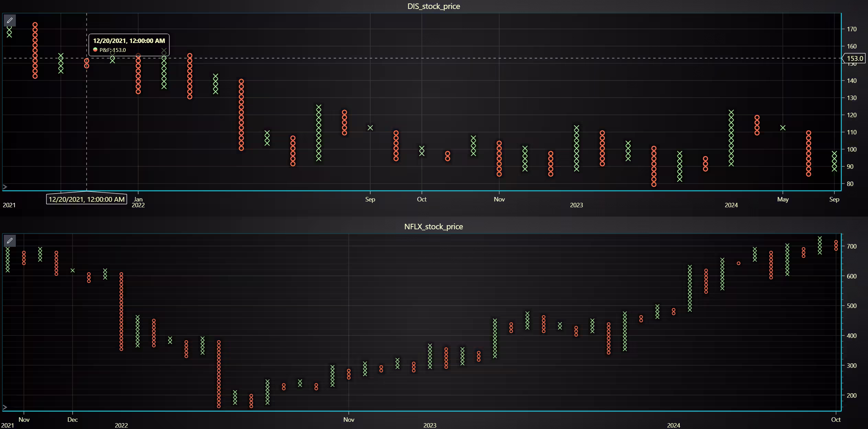Click the NFLX_stock_price chart title
This screenshot has width=868, height=429.
click(x=434, y=227)
